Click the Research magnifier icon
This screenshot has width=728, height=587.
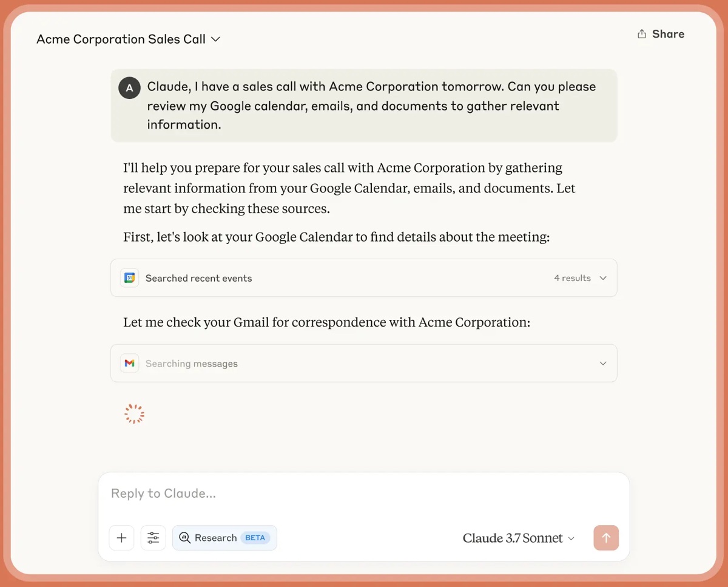point(185,538)
